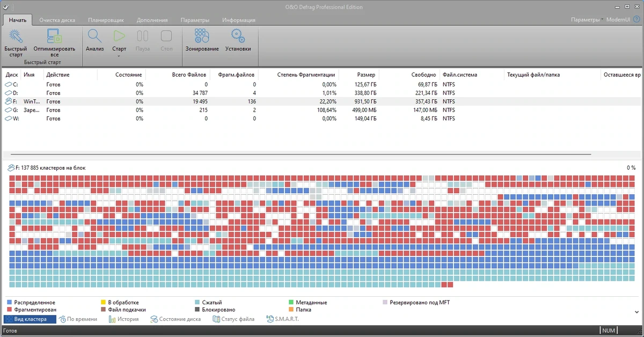Sort by Фрагм.файлов column header
644x337 pixels.
236,75
